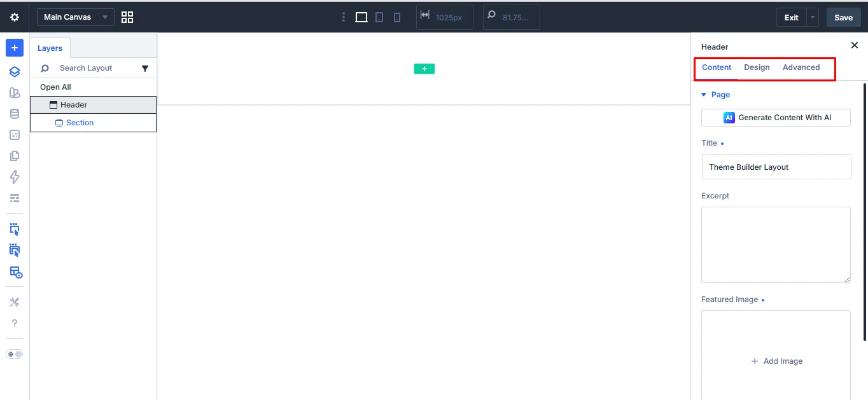Open the Exit dropdown arrow
The width and height of the screenshot is (868, 400).
pos(813,17)
